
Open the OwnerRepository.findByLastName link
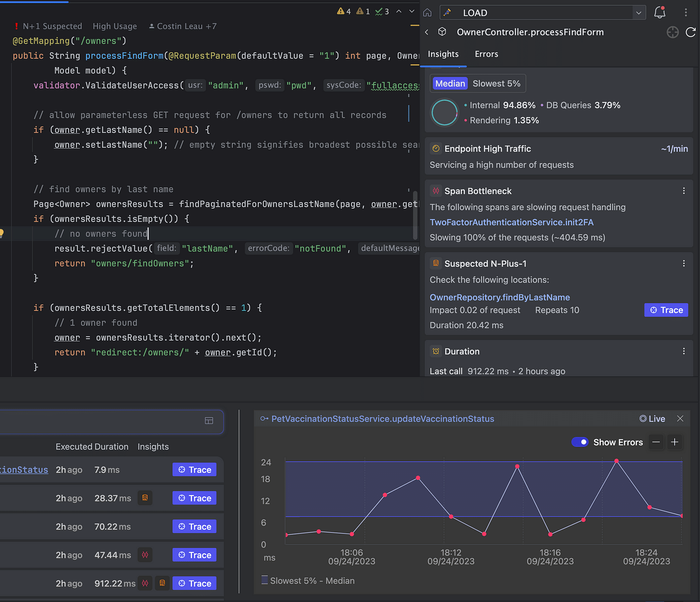point(500,297)
